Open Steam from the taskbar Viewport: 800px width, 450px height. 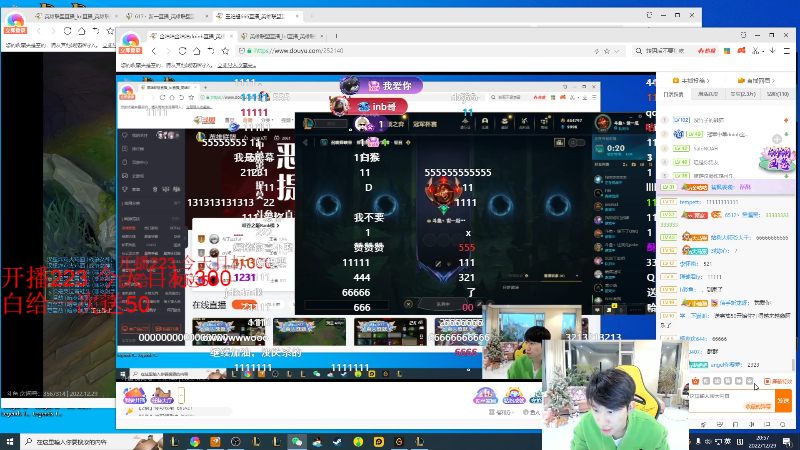[x=338, y=441]
